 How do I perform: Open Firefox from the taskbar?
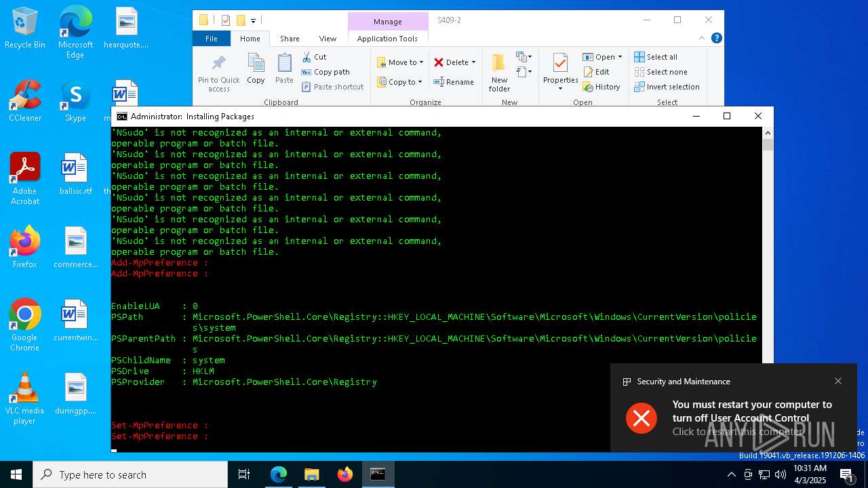[345, 474]
